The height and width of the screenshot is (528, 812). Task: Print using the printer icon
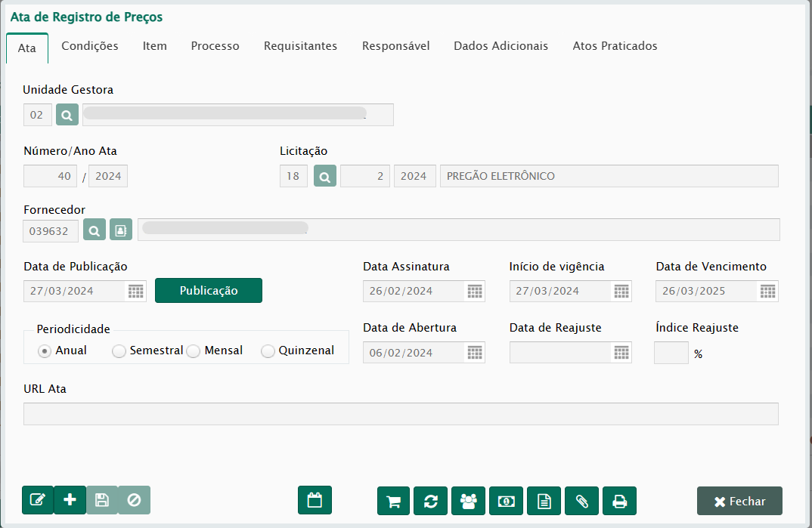(x=619, y=501)
